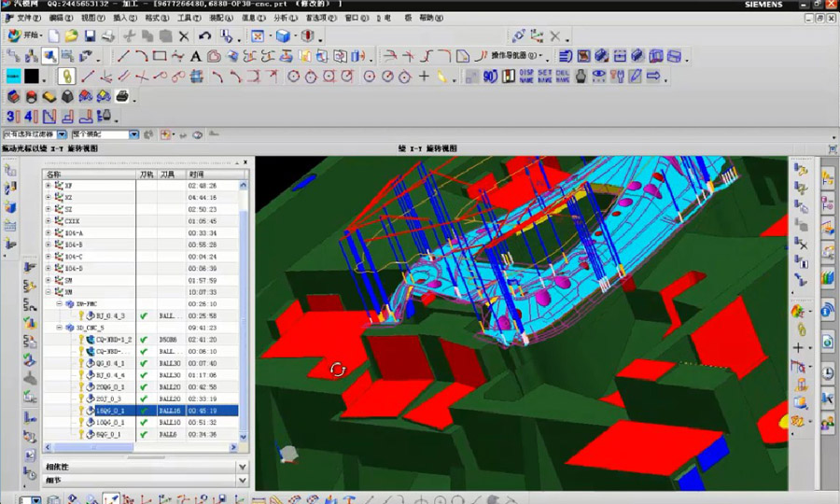Click the rectangle sketch tool
Screen dimensions: 840x504
160,56
